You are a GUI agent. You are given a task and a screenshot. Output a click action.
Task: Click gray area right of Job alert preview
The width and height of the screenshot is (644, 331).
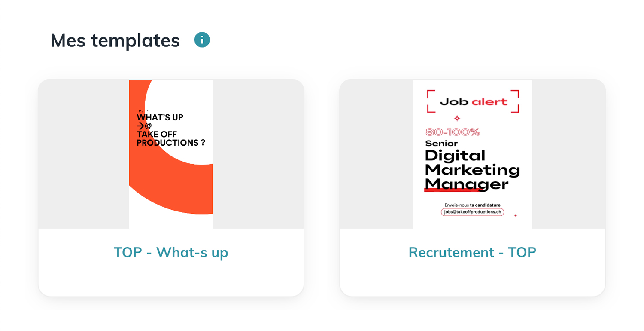[x=568, y=154]
